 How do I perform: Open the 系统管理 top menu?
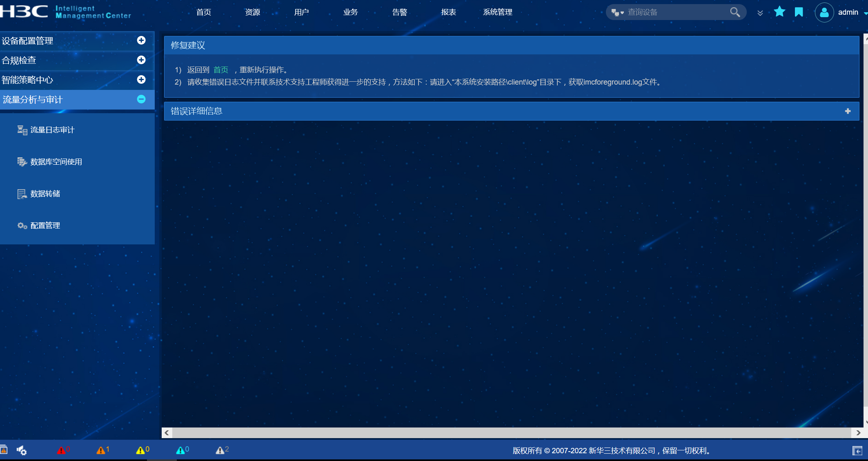(x=497, y=12)
